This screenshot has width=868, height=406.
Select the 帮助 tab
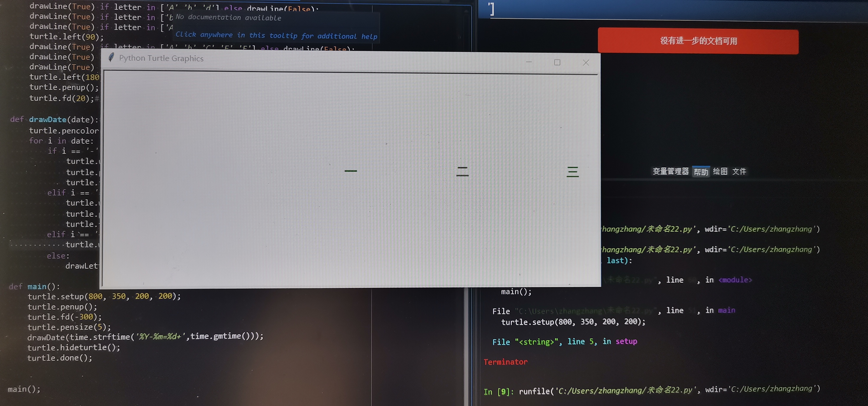coord(701,172)
